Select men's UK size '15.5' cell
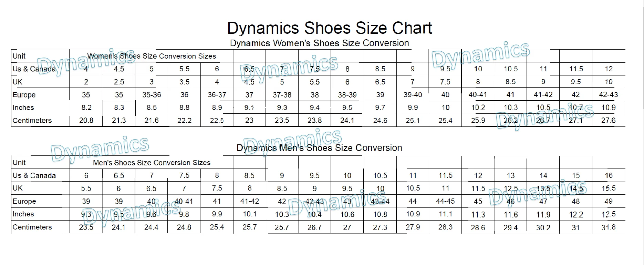 pos(609,188)
